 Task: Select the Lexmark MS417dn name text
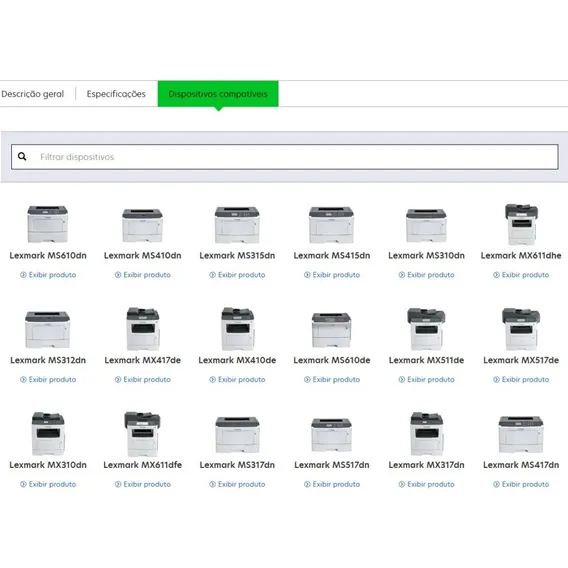[521, 465]
